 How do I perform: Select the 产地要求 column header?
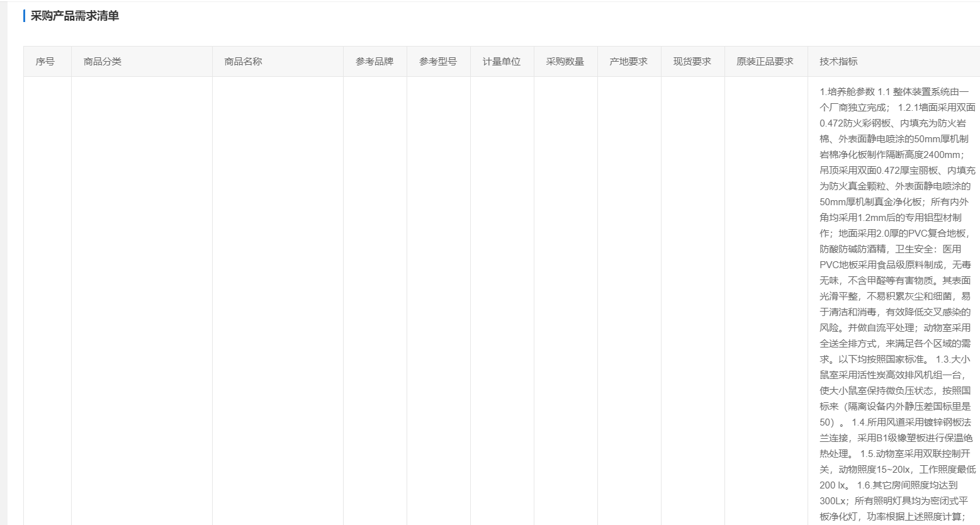point(629,62)
